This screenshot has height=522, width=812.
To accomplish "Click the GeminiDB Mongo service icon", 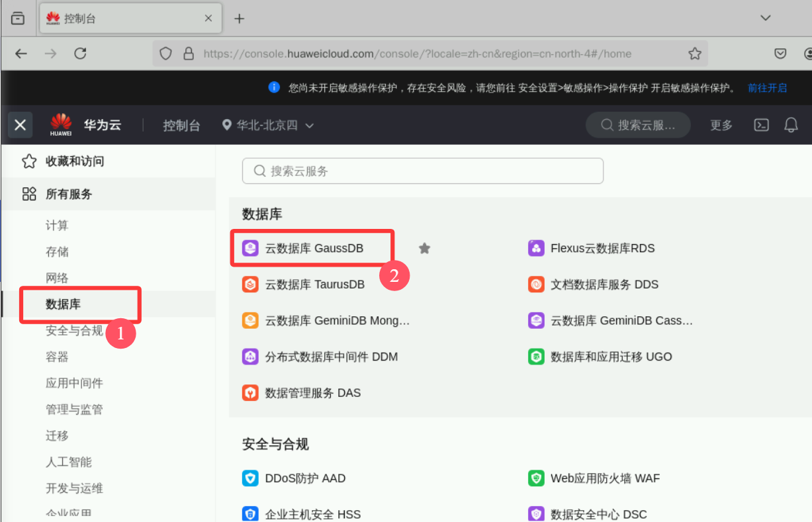I will 249,321.
